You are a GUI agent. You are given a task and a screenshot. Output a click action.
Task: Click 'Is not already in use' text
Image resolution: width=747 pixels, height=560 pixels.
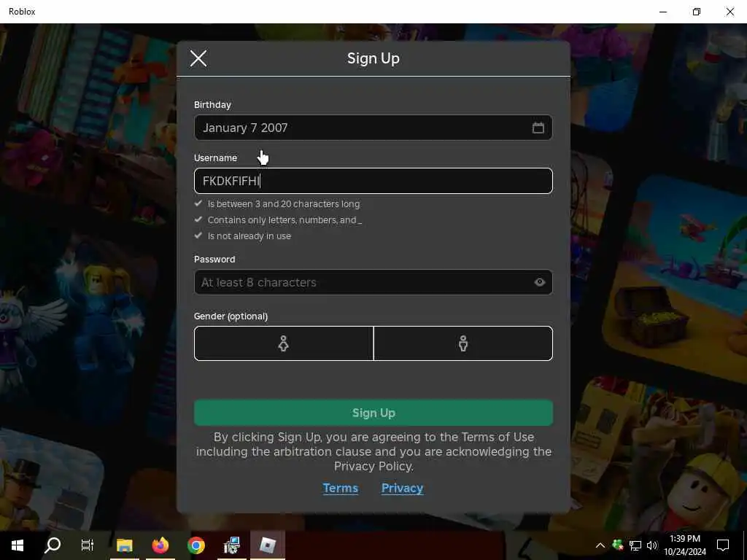pyautogui.click(x=249, y=236)
